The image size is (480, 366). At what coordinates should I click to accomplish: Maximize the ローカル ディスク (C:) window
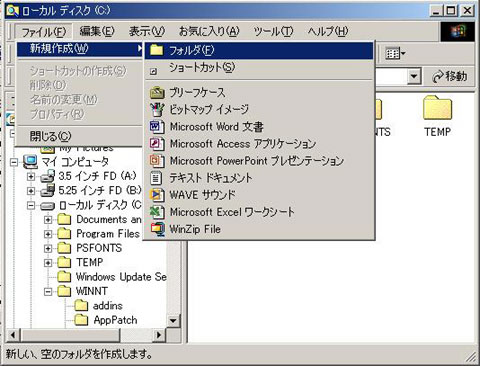tap(451, 11)
